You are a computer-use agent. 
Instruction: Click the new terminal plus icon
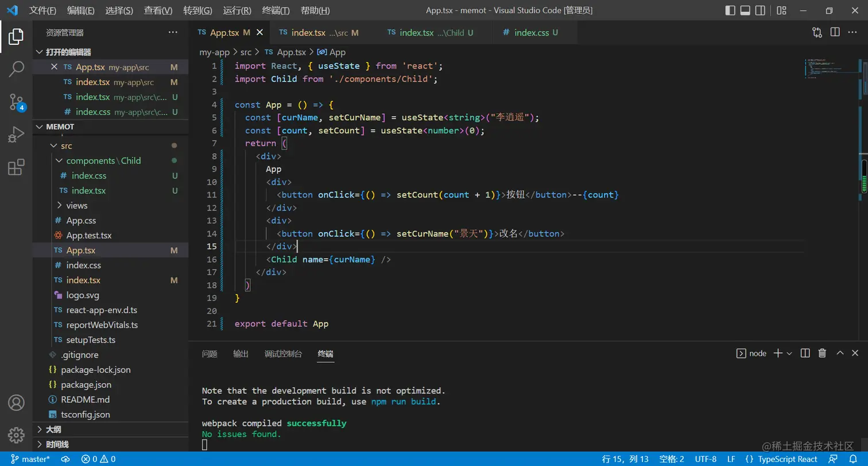click(778, 353)
